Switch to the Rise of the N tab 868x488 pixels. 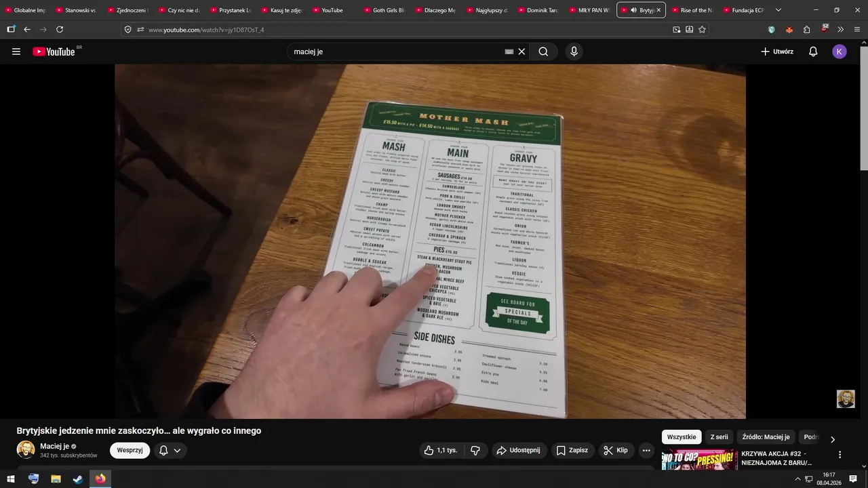pos(691,10)
